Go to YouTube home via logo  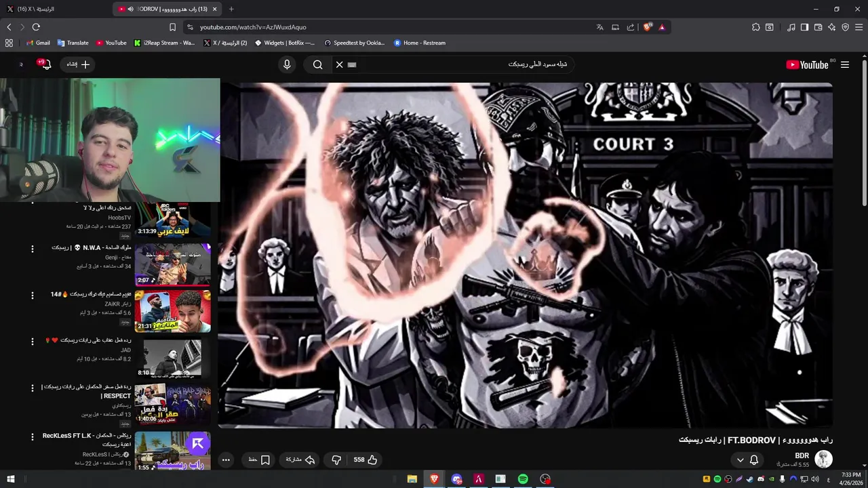pos(808,64)
